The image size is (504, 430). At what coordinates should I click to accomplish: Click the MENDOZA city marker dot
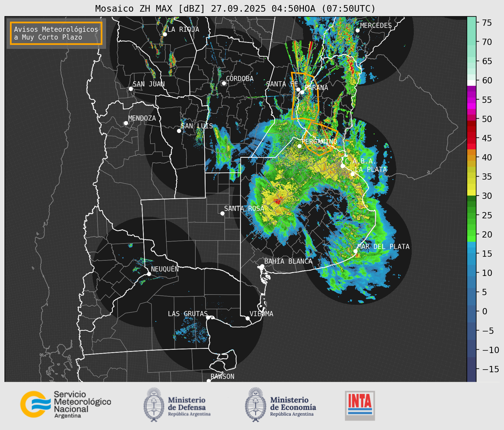(126, 123)
